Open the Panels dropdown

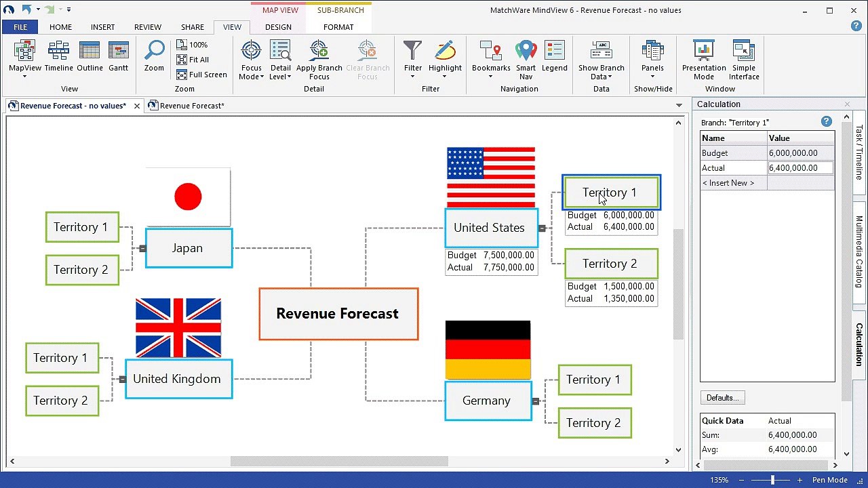tap(652, 58)
